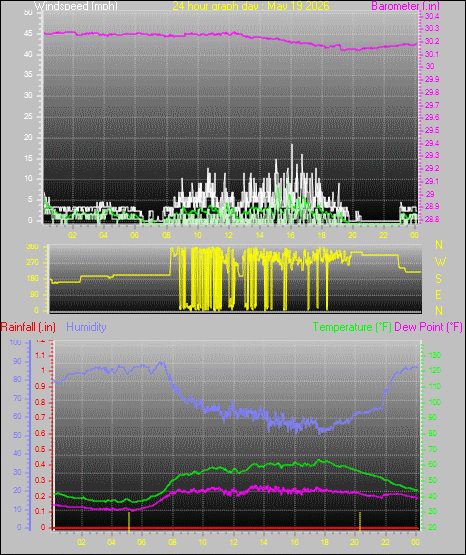Click the yellow sunset marker near hour 20
Image resolution: width=466 pixels, height=555 pixels.
click(360, 521)
